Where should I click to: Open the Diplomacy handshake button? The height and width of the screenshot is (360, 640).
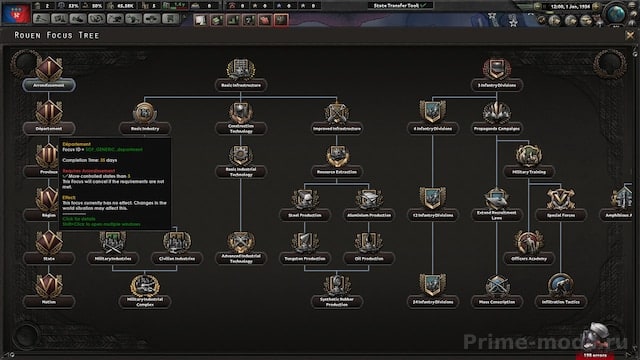78,19
